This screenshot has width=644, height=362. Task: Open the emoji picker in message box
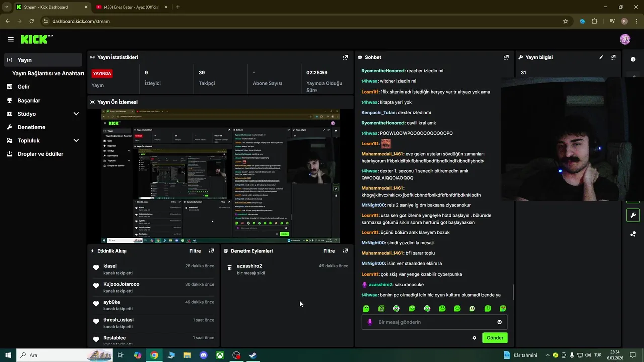tap(500, 322)
